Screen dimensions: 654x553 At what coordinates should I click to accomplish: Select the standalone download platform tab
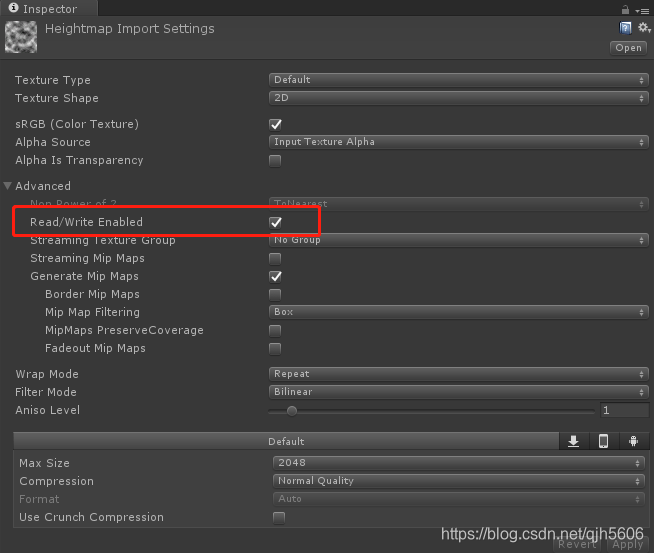pos(574,441)
